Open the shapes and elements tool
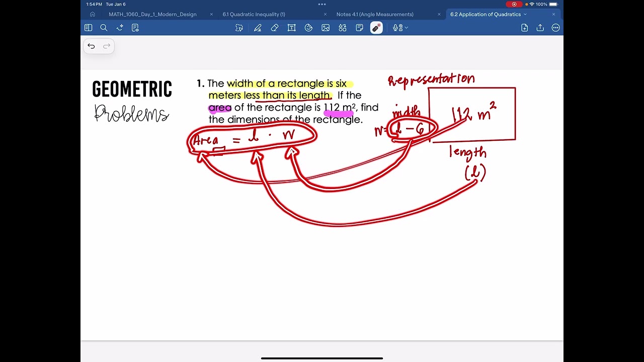This screenshot has width=644, height=362. coord(343,28)
